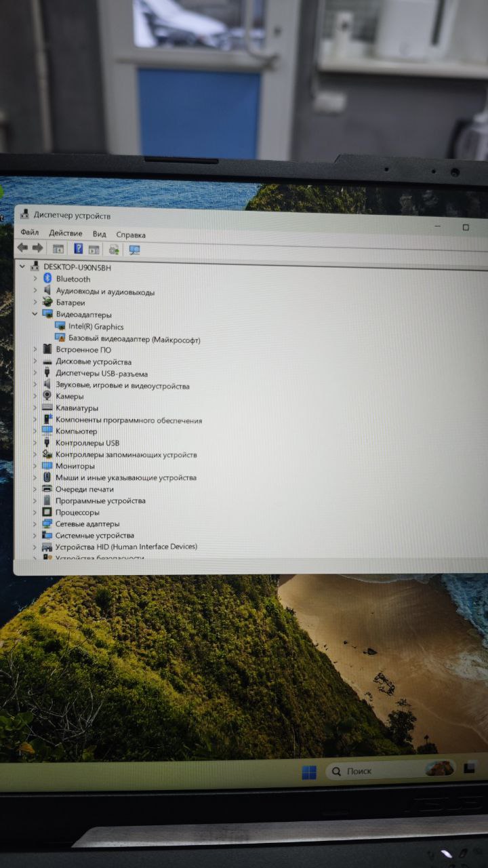
Task: Expand the Процессоры category
Action: [x=35, y=512]
